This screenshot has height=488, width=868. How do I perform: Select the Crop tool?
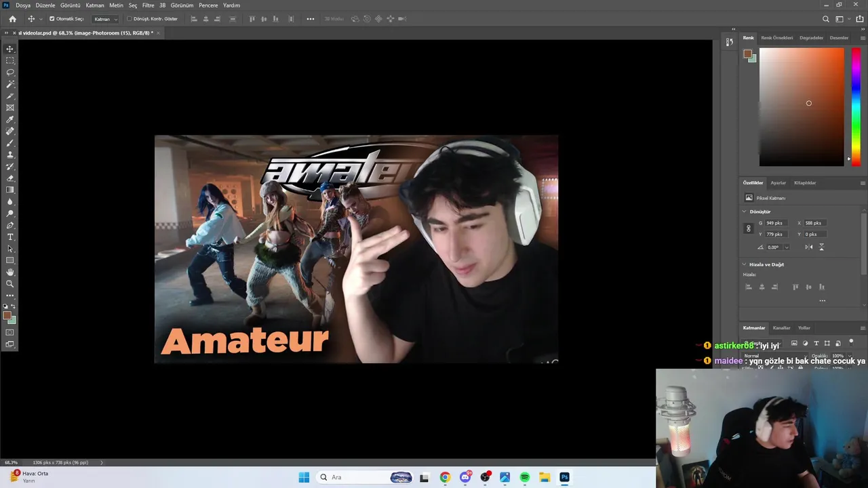point(10,96)
